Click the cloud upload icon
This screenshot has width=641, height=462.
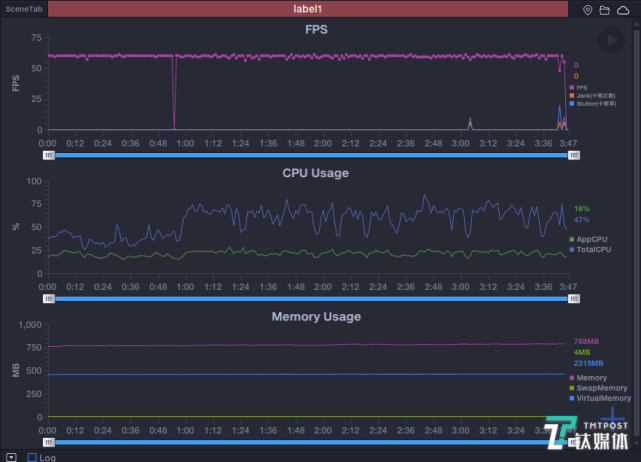pos(623,10)
